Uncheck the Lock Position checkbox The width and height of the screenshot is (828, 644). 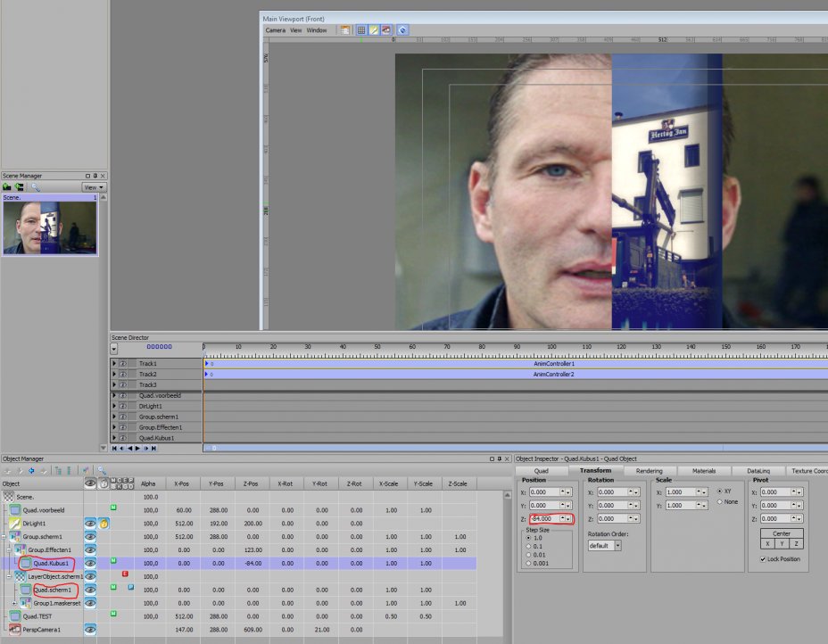pos(762,559)
